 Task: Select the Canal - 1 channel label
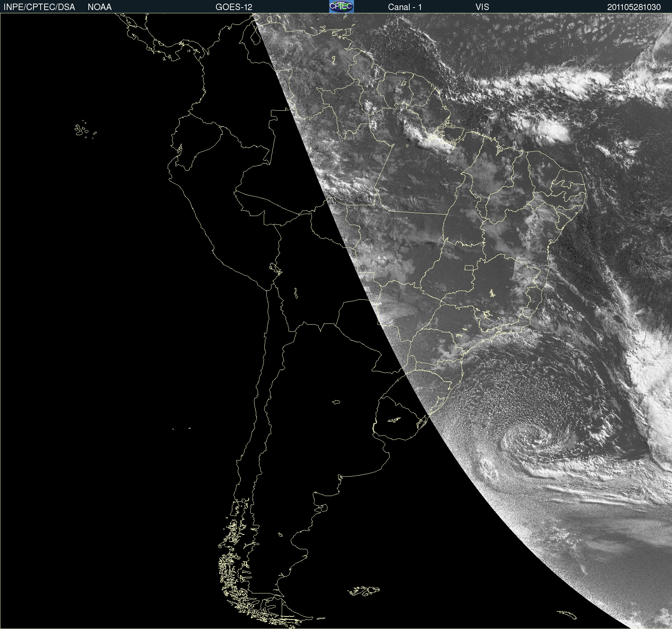point(405,7)
